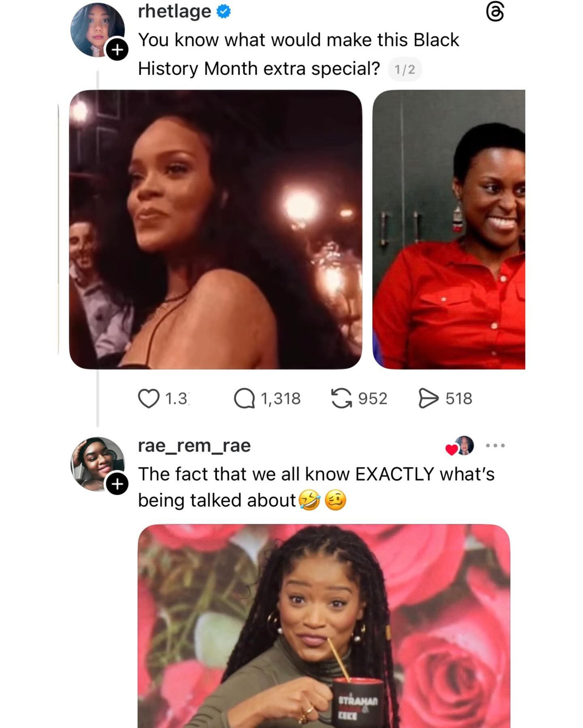
Task: Open the rae_rem_rae username profile link
Action: click(194, 446)
